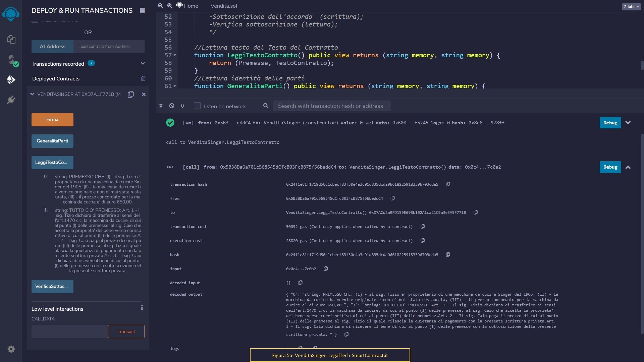The width and height of the screenshot is (644, 362).
Task: Open the File explorers sidebar icon
Action: click(x=11, y=39)
